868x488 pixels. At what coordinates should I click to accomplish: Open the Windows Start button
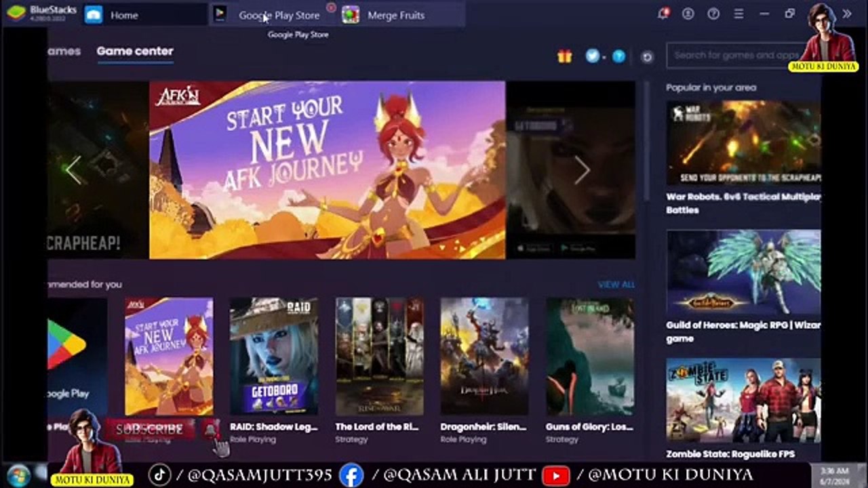tap(17, 474)
